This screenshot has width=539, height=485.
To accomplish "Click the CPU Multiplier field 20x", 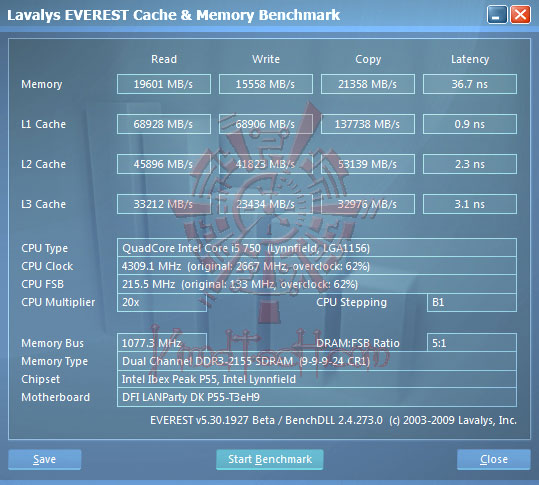I will pyautogui.click(x=162, y=302).
